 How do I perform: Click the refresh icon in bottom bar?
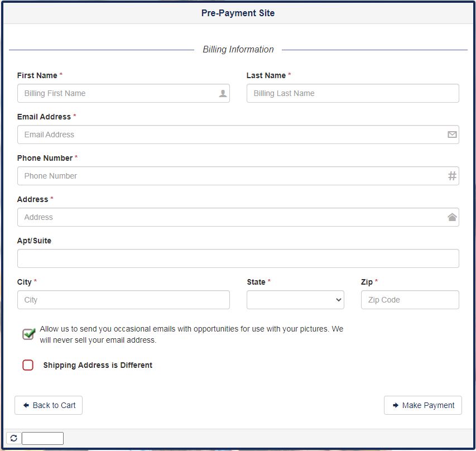point(14,438)
